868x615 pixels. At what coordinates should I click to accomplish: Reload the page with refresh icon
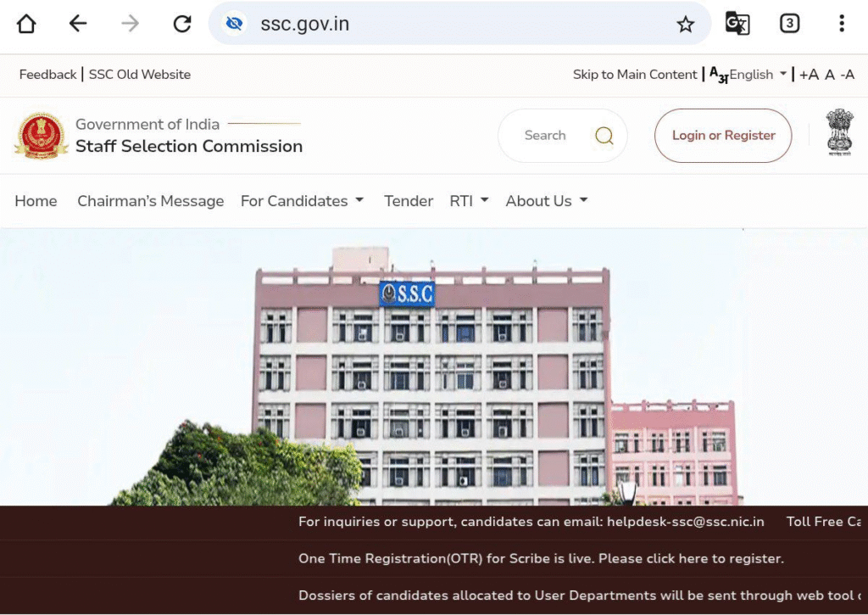[x=182, y=24]
